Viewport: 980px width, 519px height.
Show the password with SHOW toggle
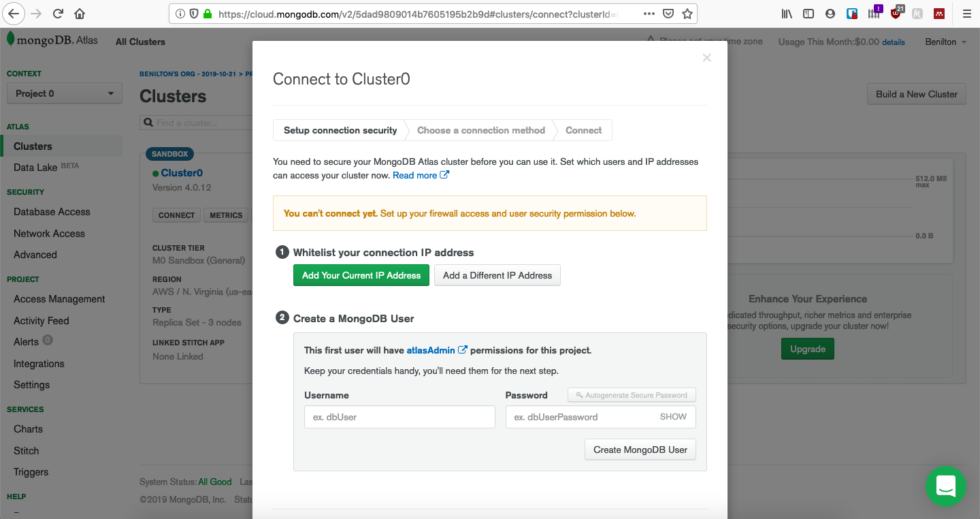coord(673,417)
